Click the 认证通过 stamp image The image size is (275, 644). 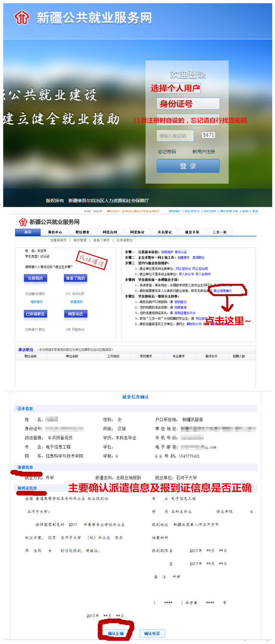click(x=91, y=260)
